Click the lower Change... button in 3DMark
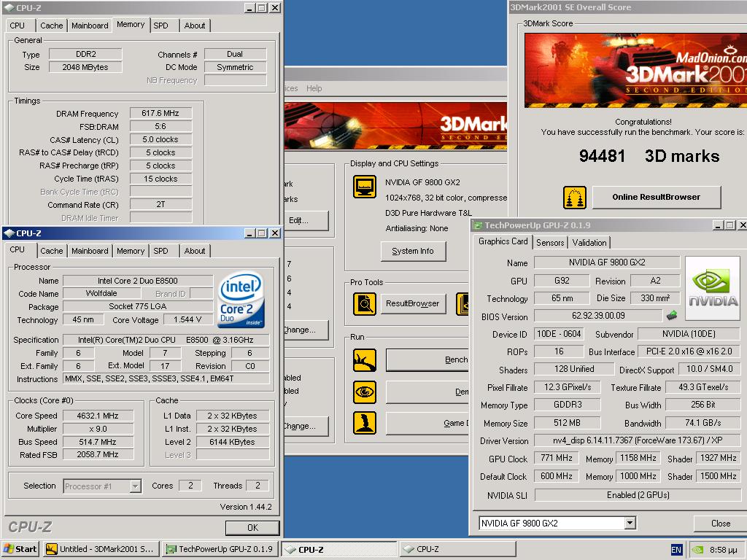The width and height of the screenshot is (747, 560). [306, 426]
